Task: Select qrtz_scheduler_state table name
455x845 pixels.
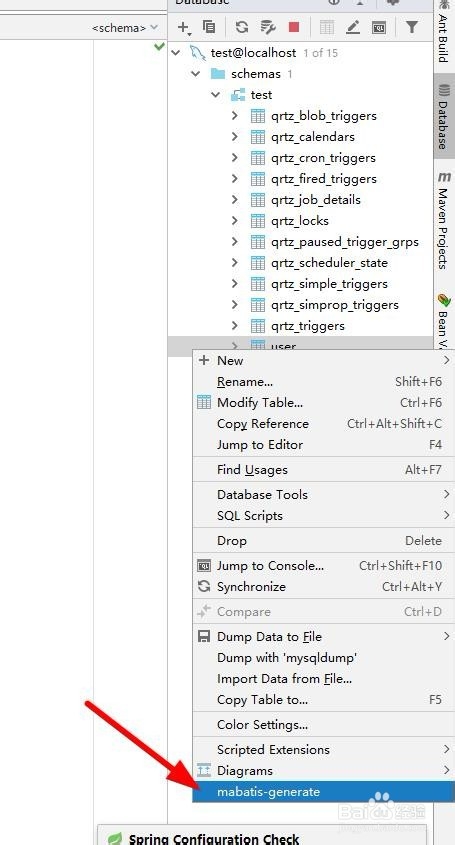Action: click(329, 263)
